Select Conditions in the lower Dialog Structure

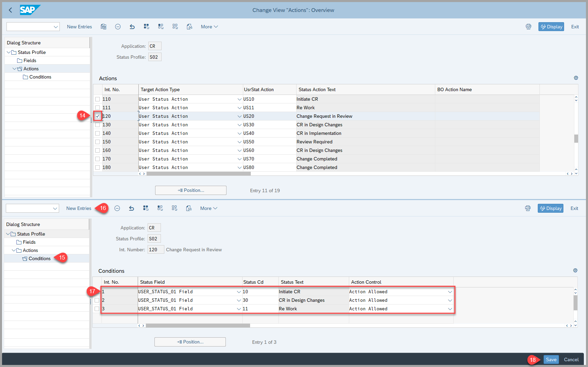[39, 259]
